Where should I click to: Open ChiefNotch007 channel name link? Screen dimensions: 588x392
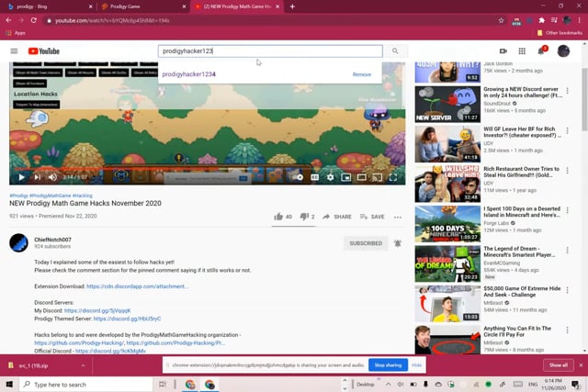pos(52,240)
